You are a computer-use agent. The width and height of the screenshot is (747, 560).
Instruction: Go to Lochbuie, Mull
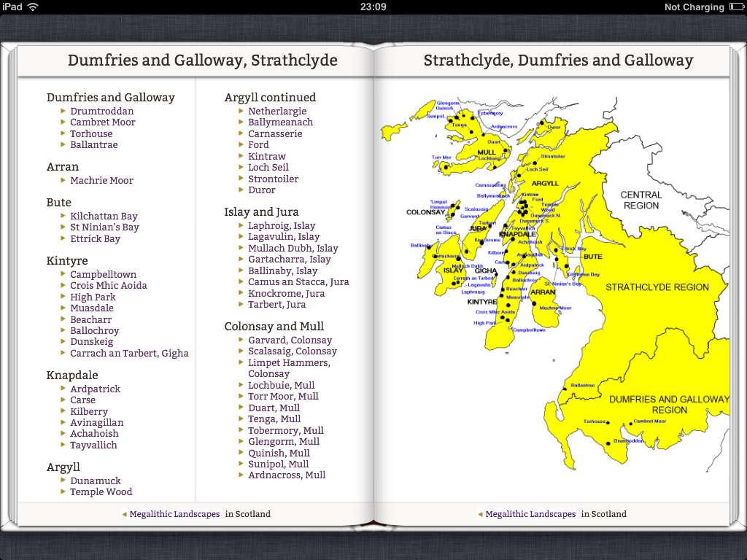tap(281, 385)
